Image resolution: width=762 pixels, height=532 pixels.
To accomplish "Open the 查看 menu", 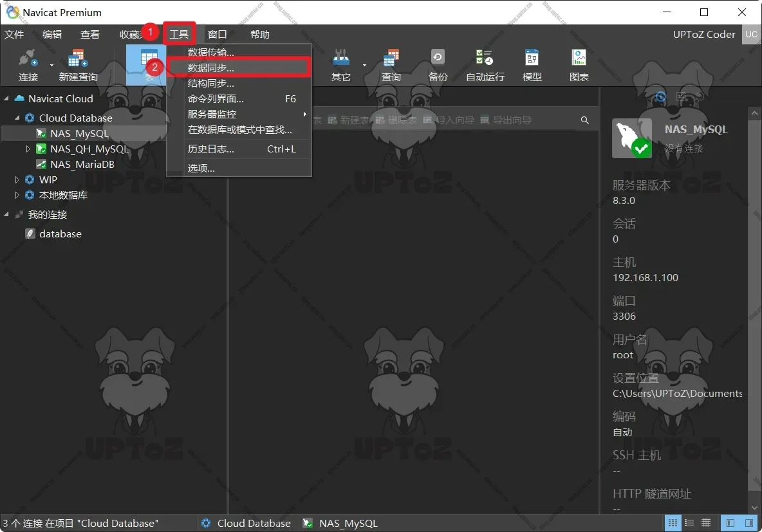I will tap(90, 35).
